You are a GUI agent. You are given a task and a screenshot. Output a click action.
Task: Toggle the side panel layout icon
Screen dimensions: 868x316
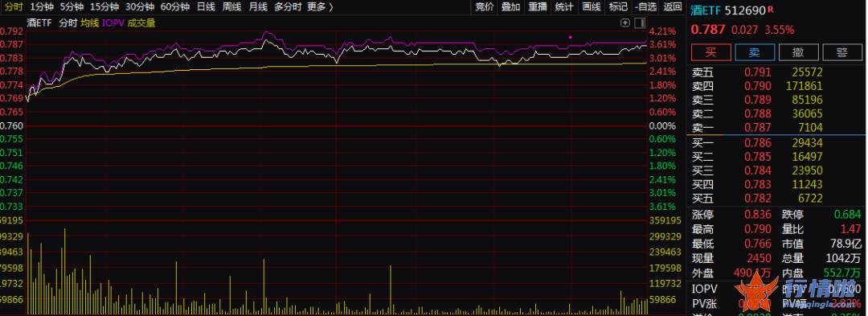(x=640, y=23)
